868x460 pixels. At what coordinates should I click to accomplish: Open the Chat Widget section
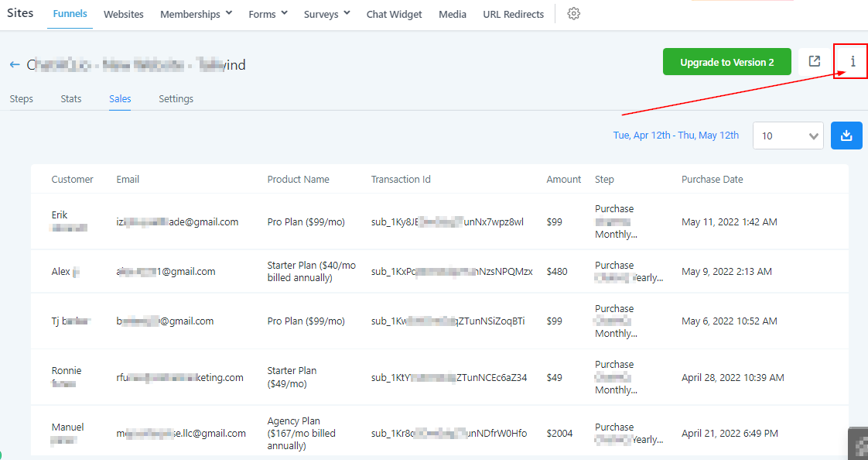395,14
